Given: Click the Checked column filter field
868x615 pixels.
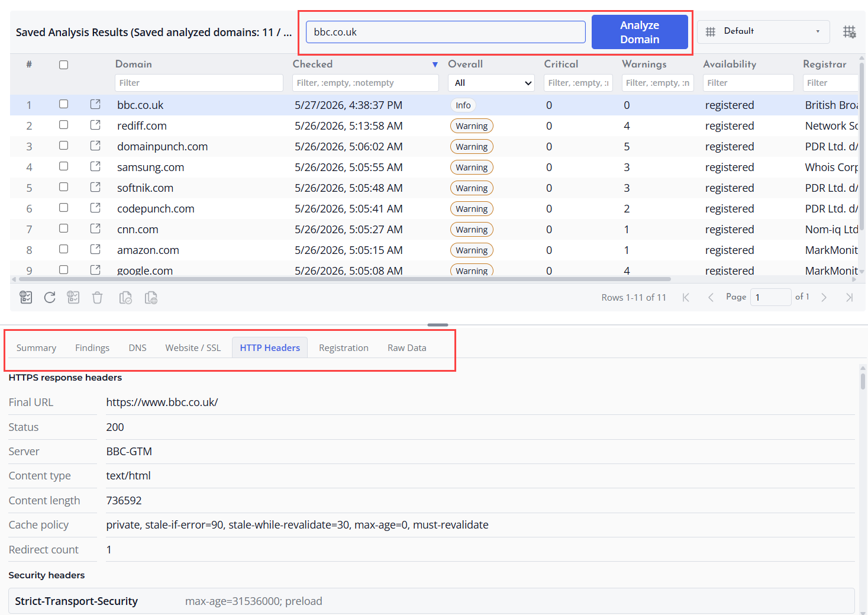Looking at the screenshot, I should (366, 83).
